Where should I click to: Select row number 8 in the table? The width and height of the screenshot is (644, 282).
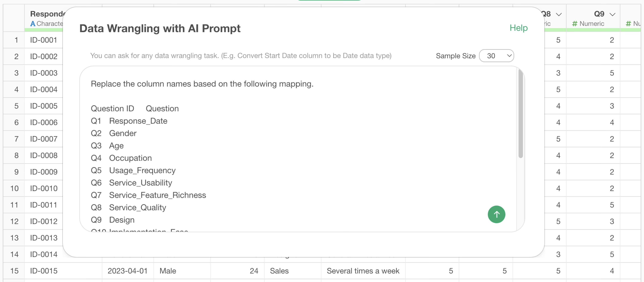pos(16,155)
